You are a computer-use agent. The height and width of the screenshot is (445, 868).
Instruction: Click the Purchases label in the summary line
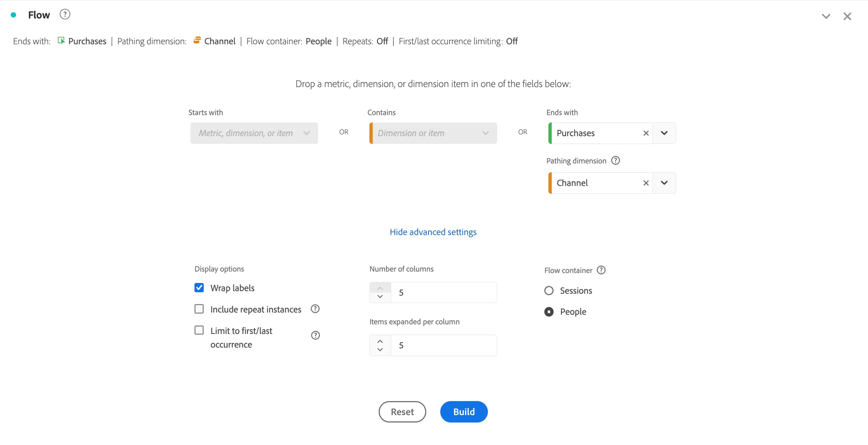click(x=87, y=41)
